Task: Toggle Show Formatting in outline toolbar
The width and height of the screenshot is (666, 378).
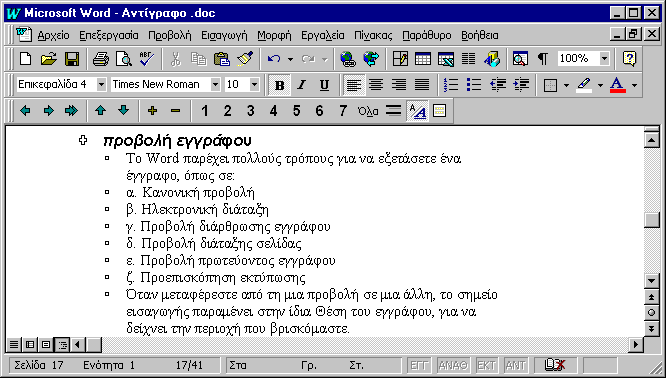Action: 417,111
